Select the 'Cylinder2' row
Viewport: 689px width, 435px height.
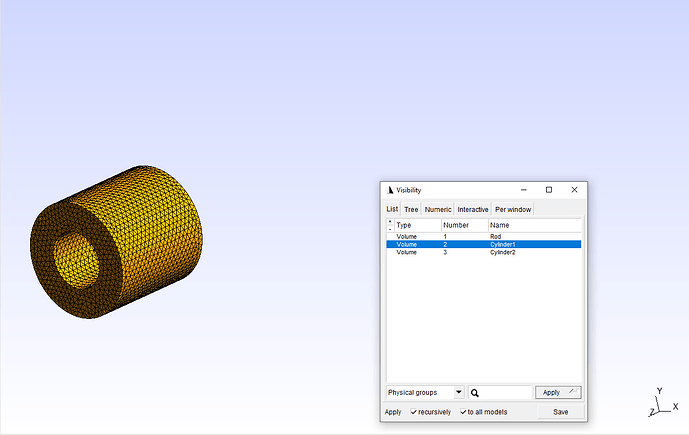pos(484,252)
